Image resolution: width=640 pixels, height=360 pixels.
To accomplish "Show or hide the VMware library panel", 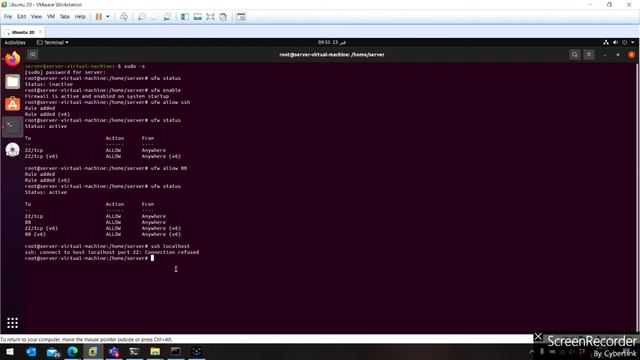I will [x=185, y=17].
